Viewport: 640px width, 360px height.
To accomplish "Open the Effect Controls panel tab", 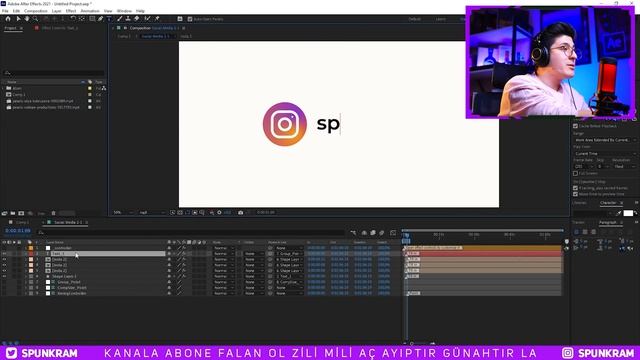I will (60, 28).
